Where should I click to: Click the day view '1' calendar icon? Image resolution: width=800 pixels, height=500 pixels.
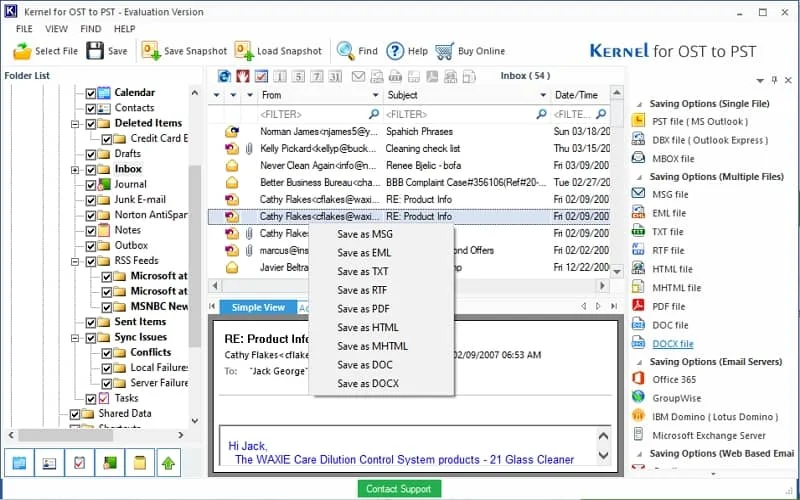pyautogui.click(x=280, y=76)
